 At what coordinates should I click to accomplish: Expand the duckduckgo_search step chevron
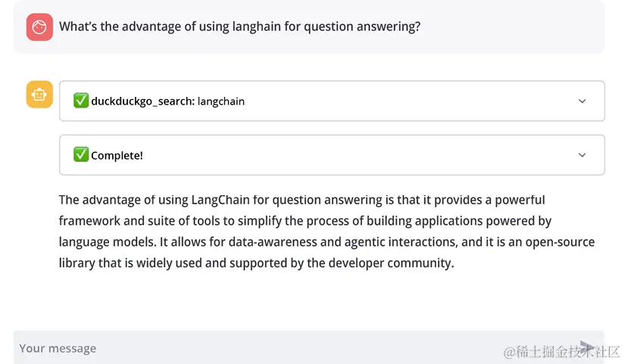(582, 101)
